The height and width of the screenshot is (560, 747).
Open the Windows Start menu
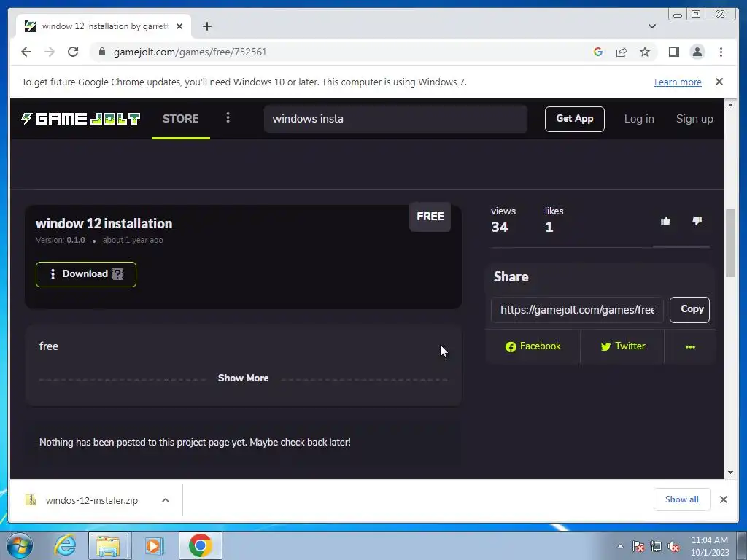coord(20,545)
